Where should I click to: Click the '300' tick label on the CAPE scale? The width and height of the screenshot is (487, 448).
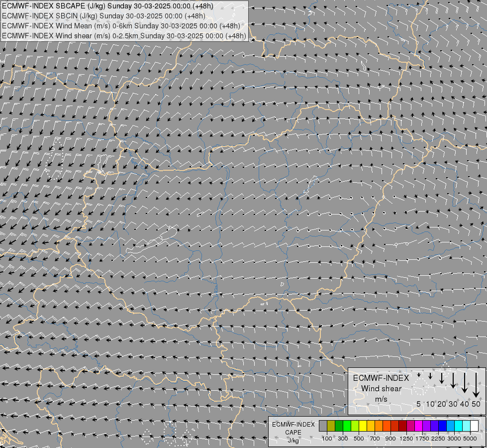coord(343,439)
